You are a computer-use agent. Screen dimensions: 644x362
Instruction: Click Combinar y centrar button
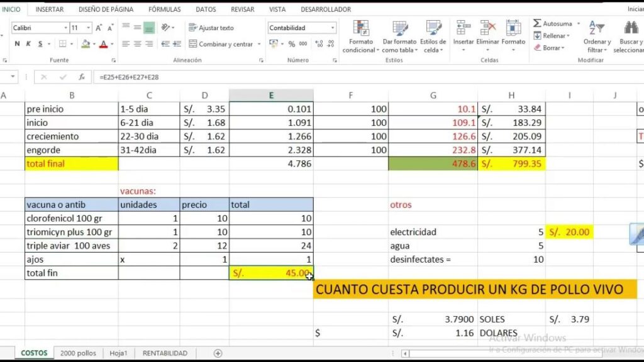220,44
